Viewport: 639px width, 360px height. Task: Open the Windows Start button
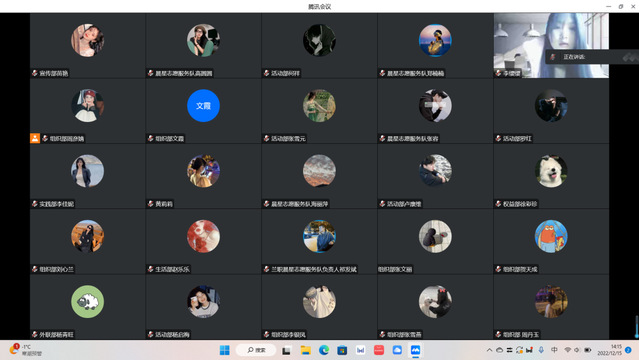pos(225,350)
